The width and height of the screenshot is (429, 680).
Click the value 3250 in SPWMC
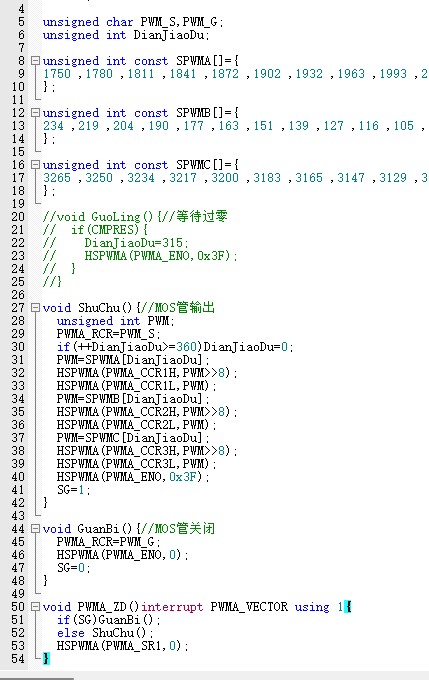pyautogui.click(x=99, y=178)
